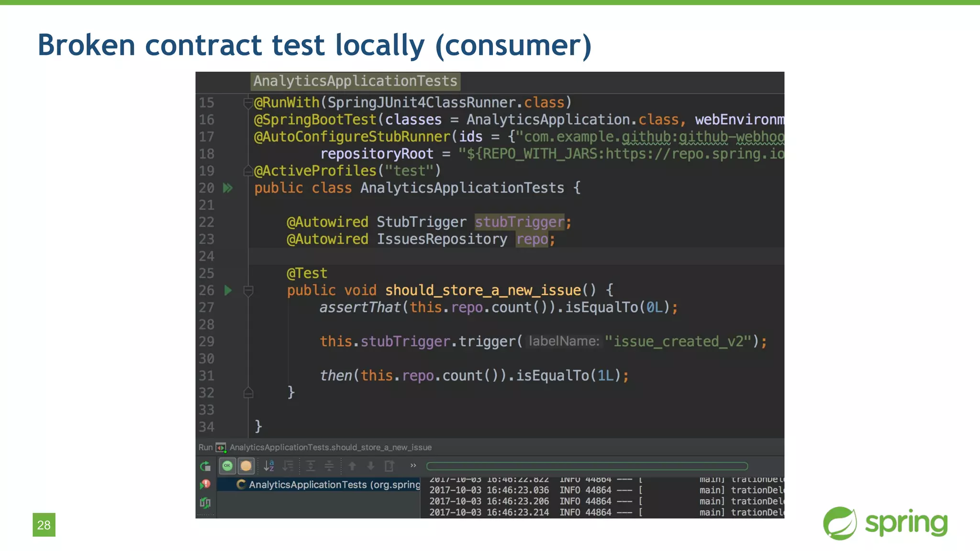Click on @ActiveProfiles annotation
This screenshot has width=980, height=551.
315,171
